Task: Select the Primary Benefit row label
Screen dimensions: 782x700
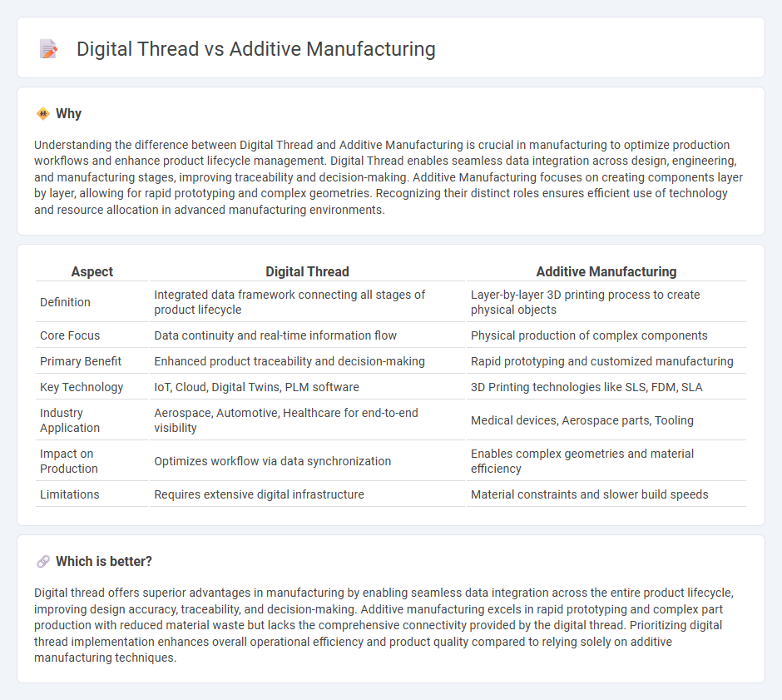Action: [81, 362]
